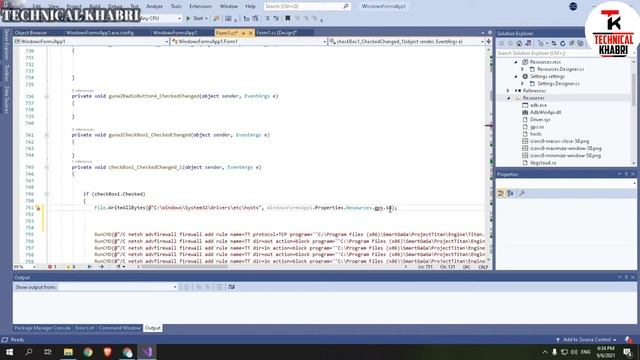
Task: Select AdbWinApi.dll in Solution Explorer
Action: (x=546, y=112)
